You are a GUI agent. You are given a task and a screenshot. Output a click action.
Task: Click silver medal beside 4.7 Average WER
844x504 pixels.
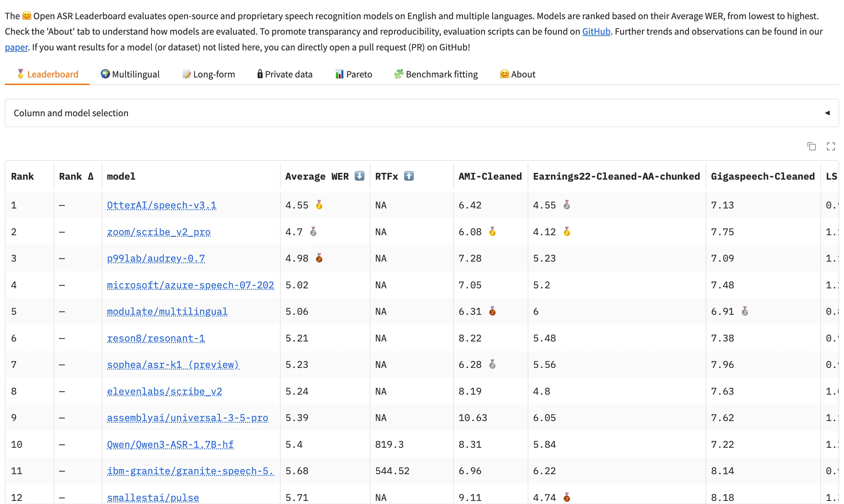(313, 231)
